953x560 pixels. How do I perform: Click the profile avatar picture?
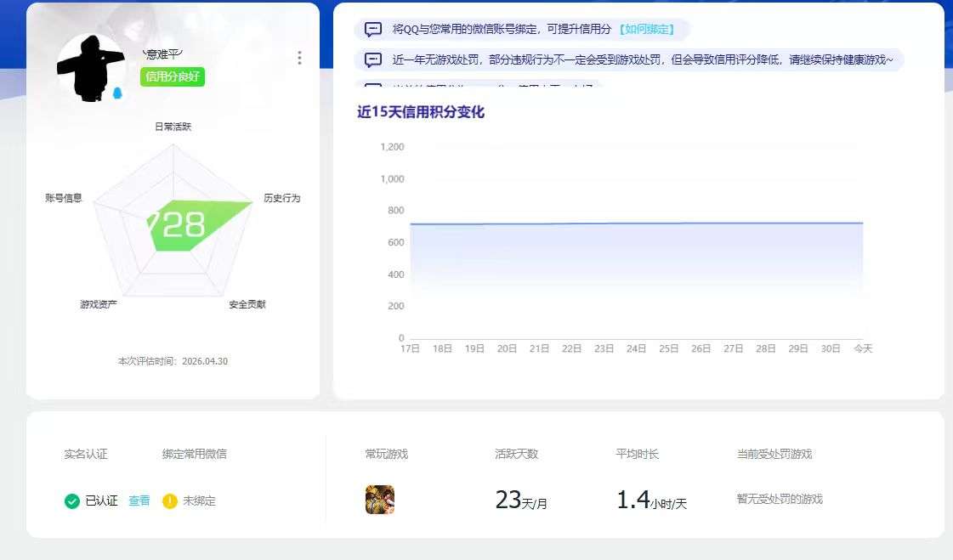click(91, 67)
